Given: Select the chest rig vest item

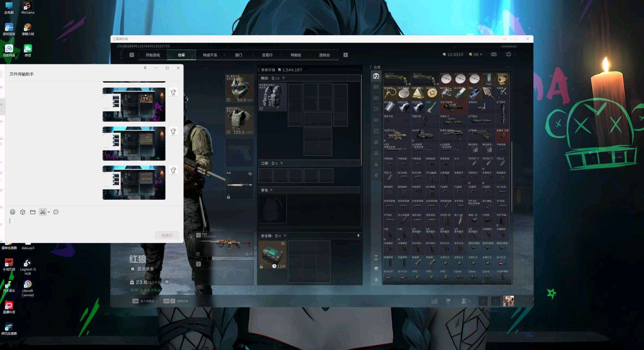Looking at the screenshot, I should pyautogui.click(x=272, y=97).
